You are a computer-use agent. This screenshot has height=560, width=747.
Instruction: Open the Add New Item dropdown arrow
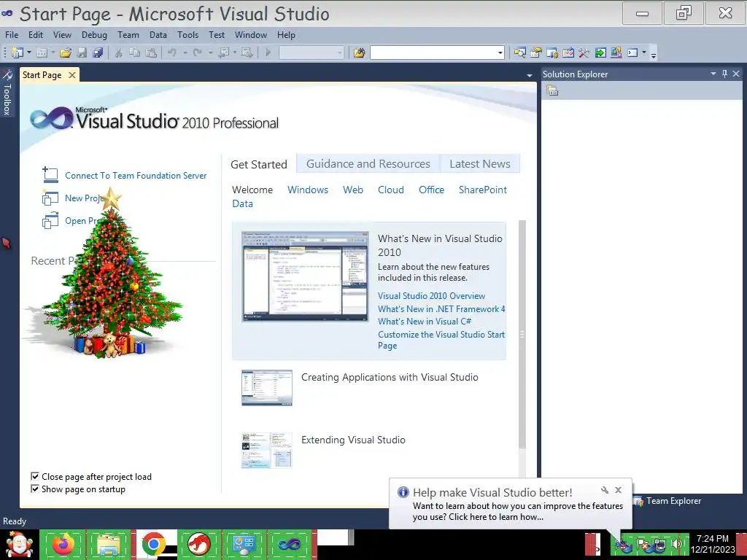[x=53, y=52]
